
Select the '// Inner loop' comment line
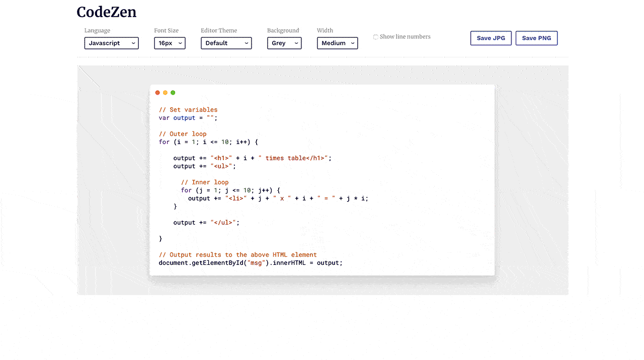[x=205, y=182]
